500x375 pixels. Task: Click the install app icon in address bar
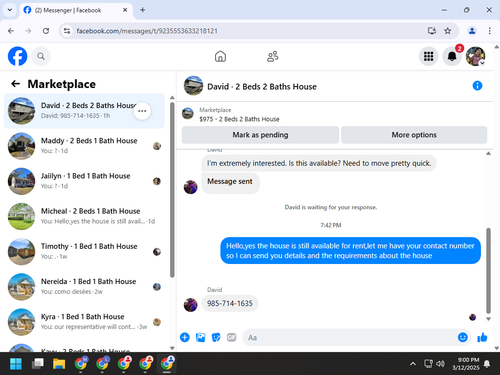432,31
